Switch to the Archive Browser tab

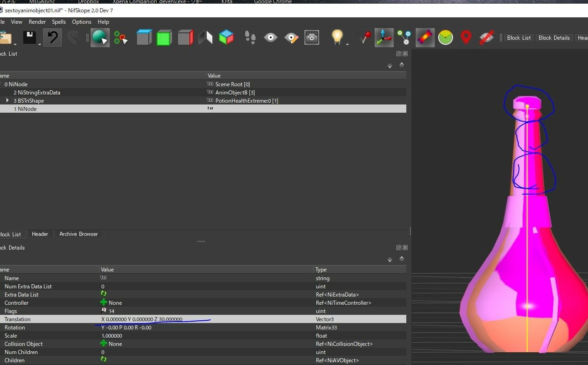(79, 234)
